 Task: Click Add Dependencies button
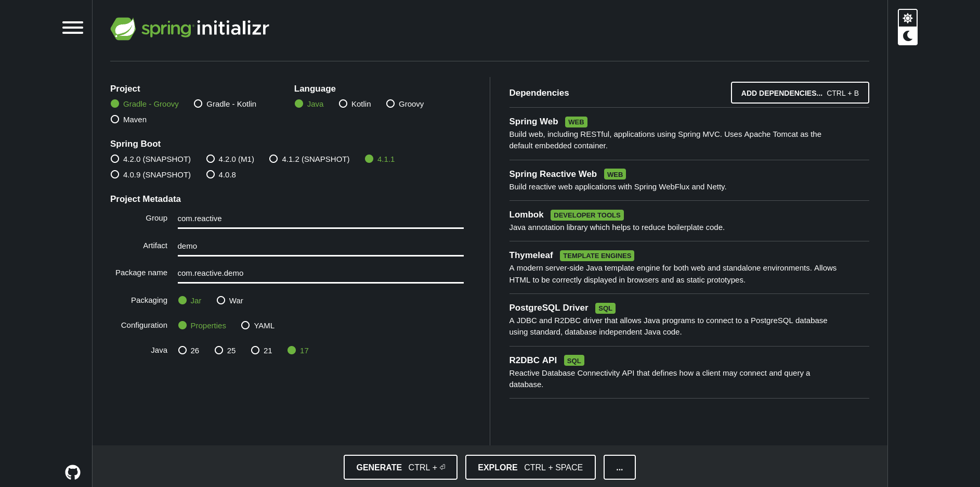pos(800,93)
